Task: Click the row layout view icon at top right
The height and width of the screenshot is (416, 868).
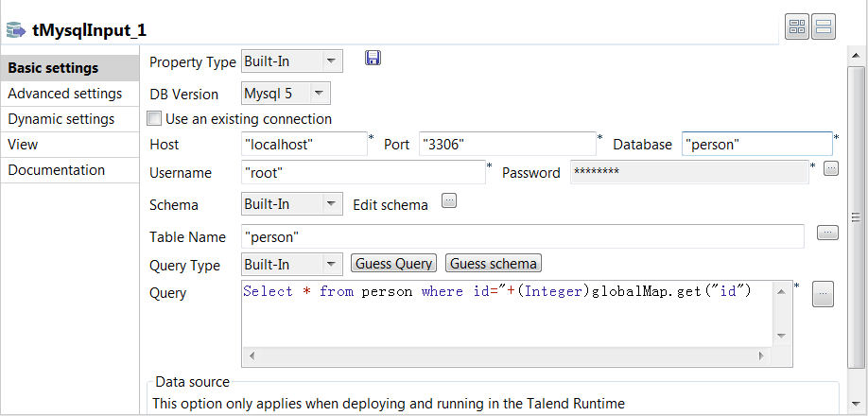Action: pos(823,28)
